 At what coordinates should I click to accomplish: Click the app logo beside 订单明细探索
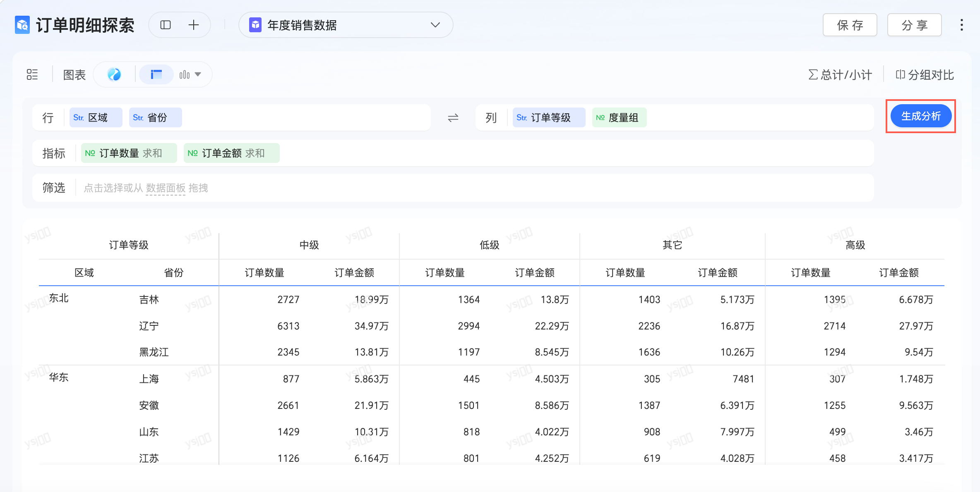tap(22, 25)
